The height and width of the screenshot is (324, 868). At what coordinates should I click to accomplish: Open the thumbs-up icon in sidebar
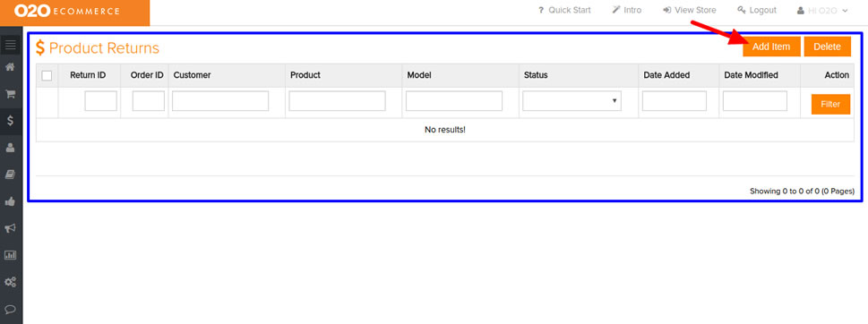click(x=11, y=201)
